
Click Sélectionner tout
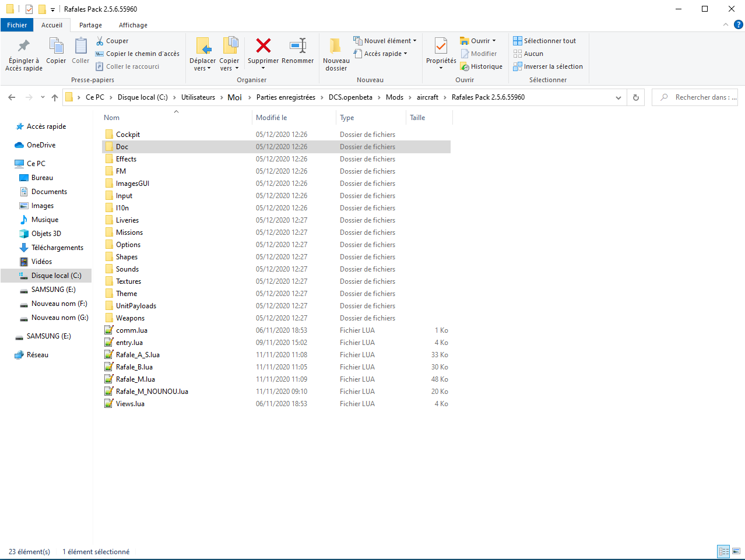(x=544, y=41)
